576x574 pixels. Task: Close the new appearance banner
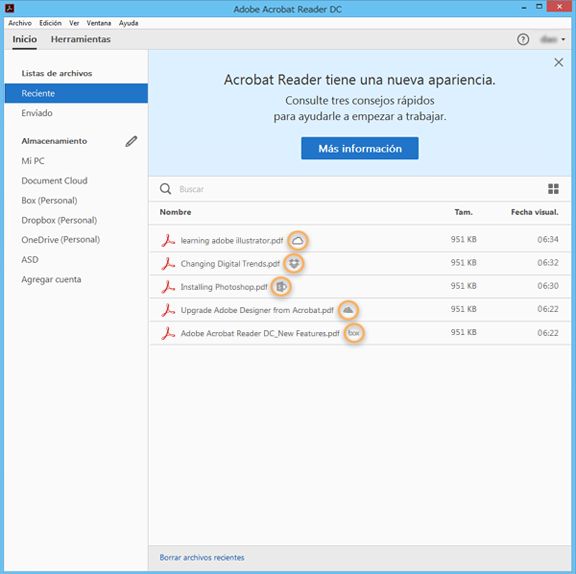coord(558,62)
